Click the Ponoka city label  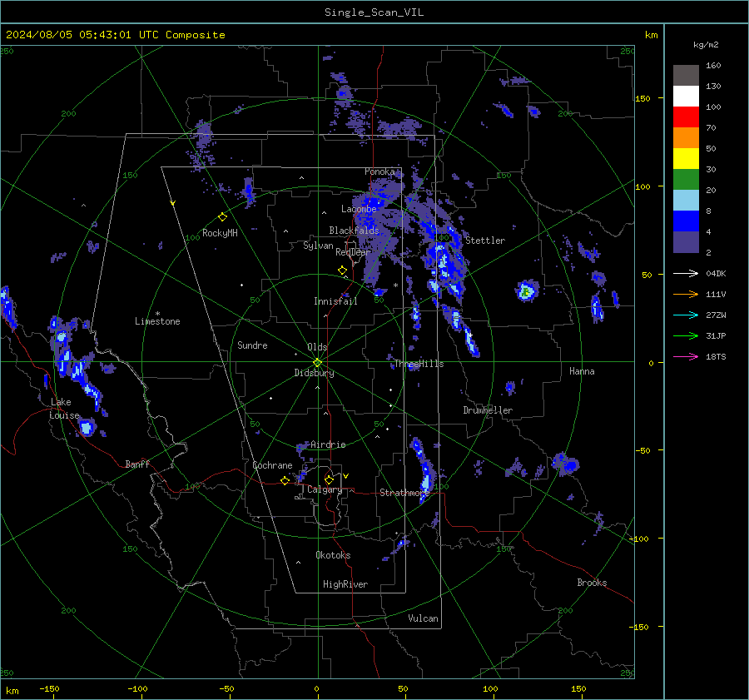click(379, 171)
